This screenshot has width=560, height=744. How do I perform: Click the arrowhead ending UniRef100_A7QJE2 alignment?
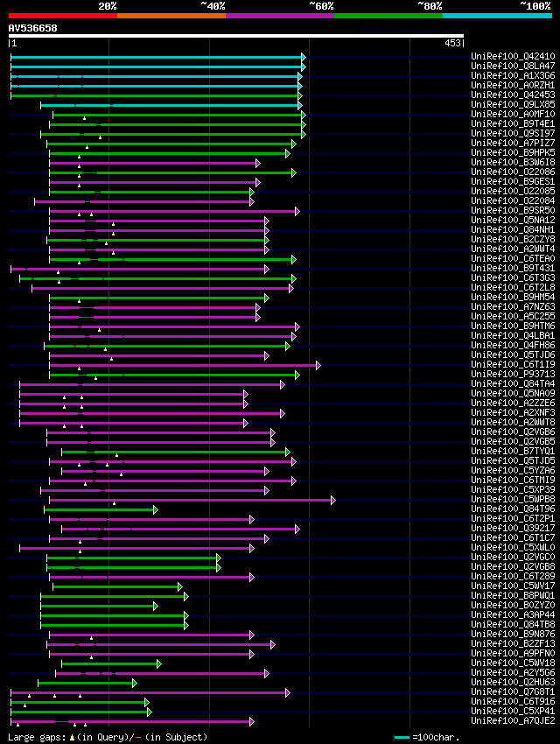coord(252,722)
